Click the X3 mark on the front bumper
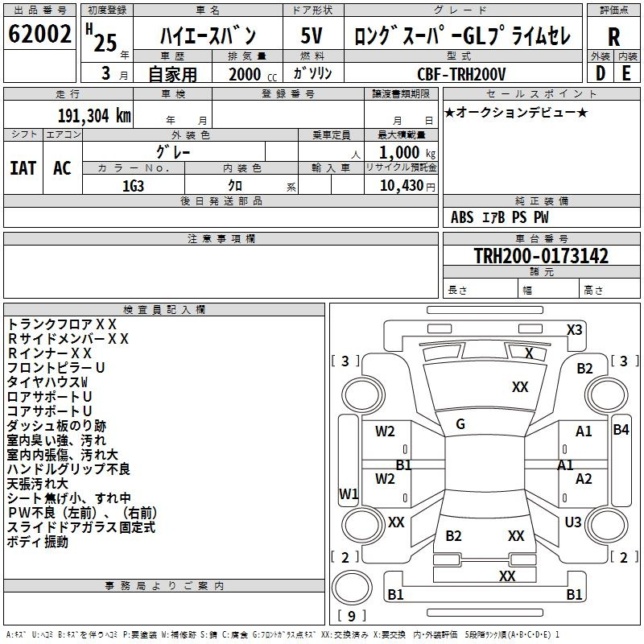The width and height of the screenshot is (644, 644). pos(574,330)
